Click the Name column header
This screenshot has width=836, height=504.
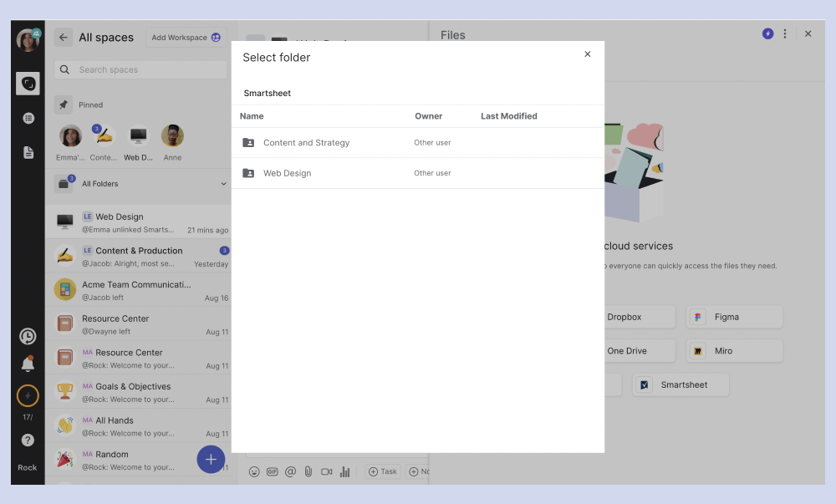(252, 116)
